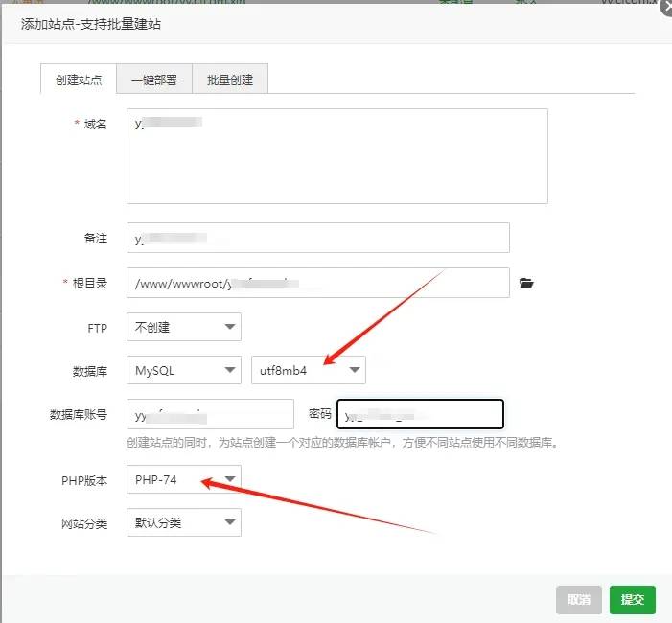Click the 添加站点-支持批量建站 dialog title
The image size is (672, 623).
tap(91, 24)
